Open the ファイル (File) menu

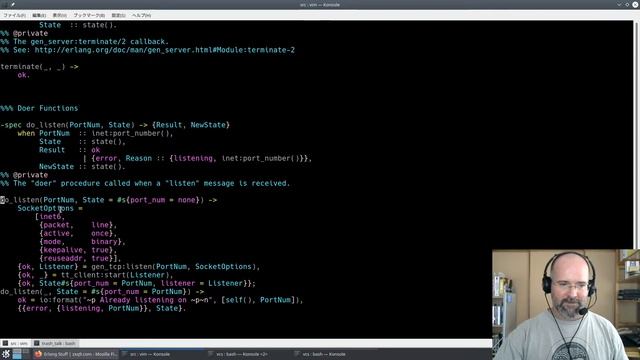click(x=14, y=15)
